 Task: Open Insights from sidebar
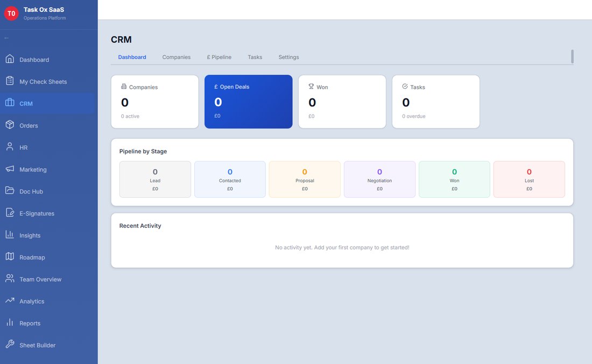[x=47, y=235]
